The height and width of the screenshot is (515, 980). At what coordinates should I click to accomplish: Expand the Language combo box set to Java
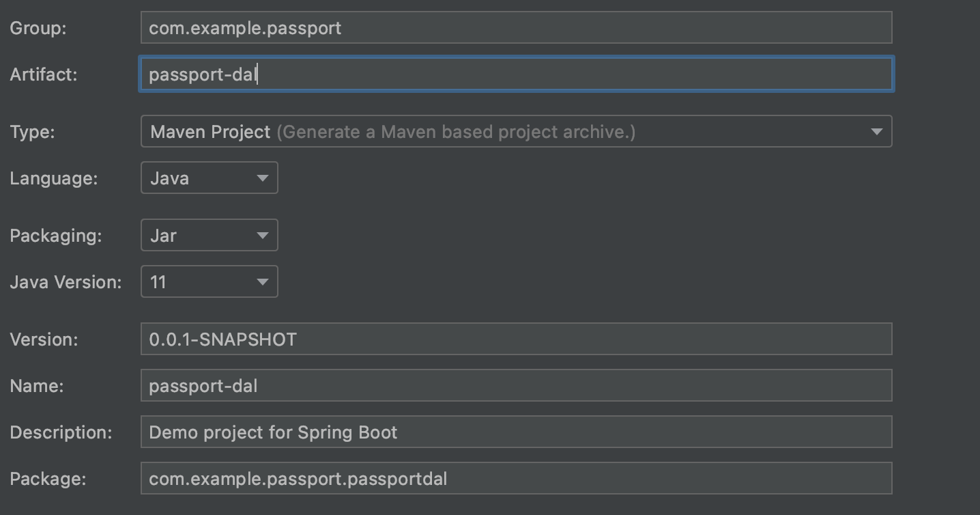[209, 178]
